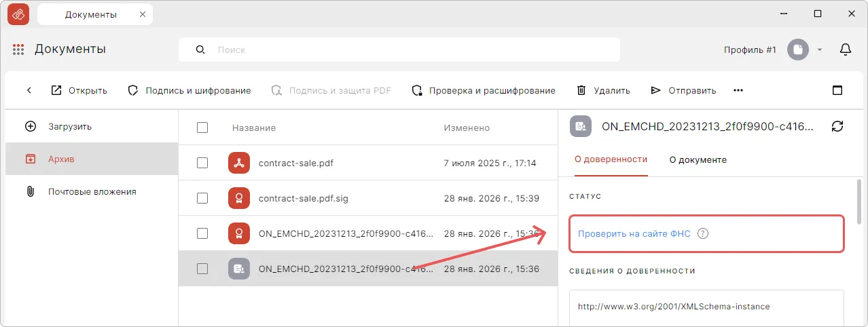Click the notification bell icon
The width and height of the screenshot is (868, 327).
pos(846,50)
